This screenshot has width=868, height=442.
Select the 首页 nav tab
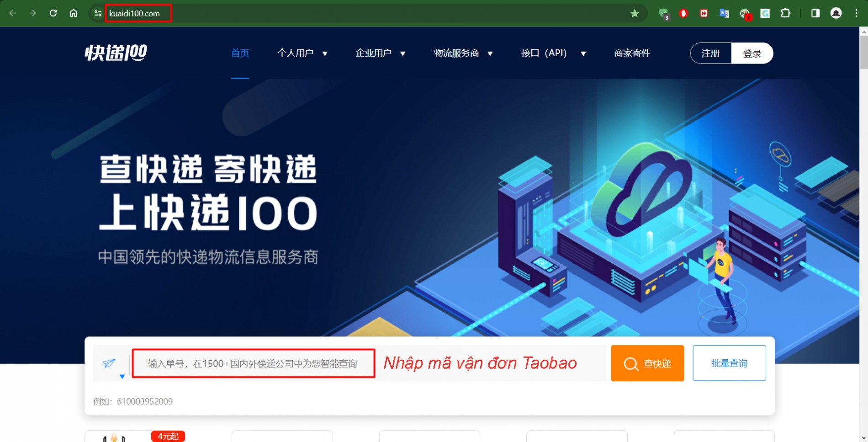(x=240, y=53)
